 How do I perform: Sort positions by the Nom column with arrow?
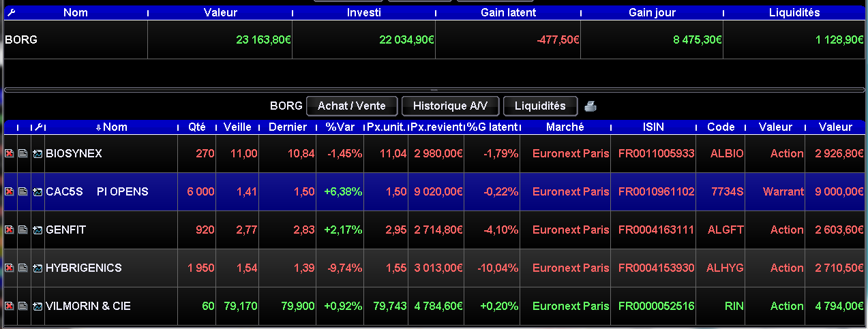[x=111, y=127]
